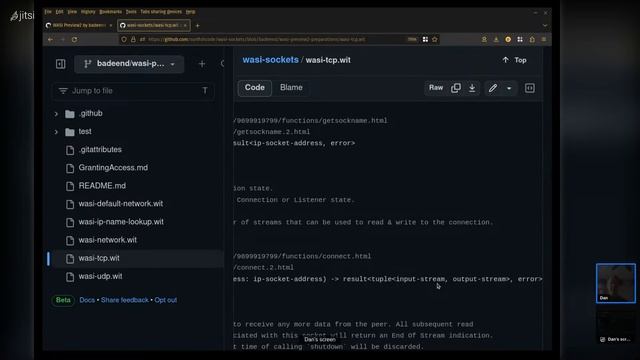
Task: Click Opt out of beta link
Action: [166, 300]
